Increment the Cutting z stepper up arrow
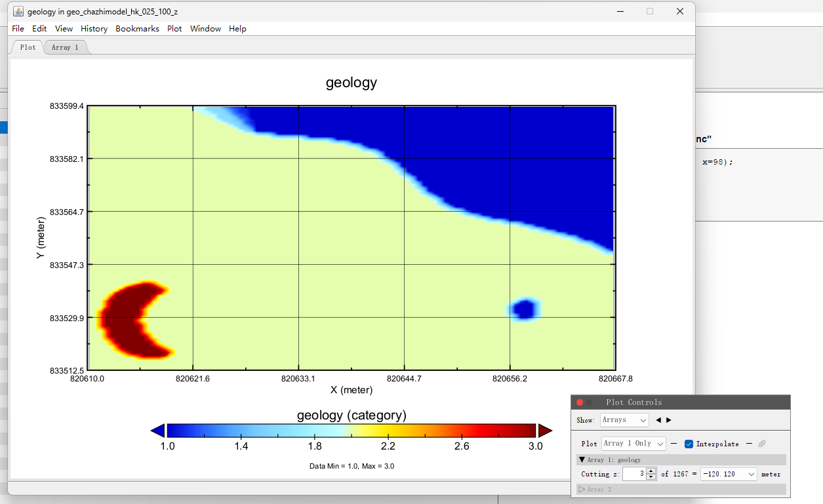 [x=651, y=471]
